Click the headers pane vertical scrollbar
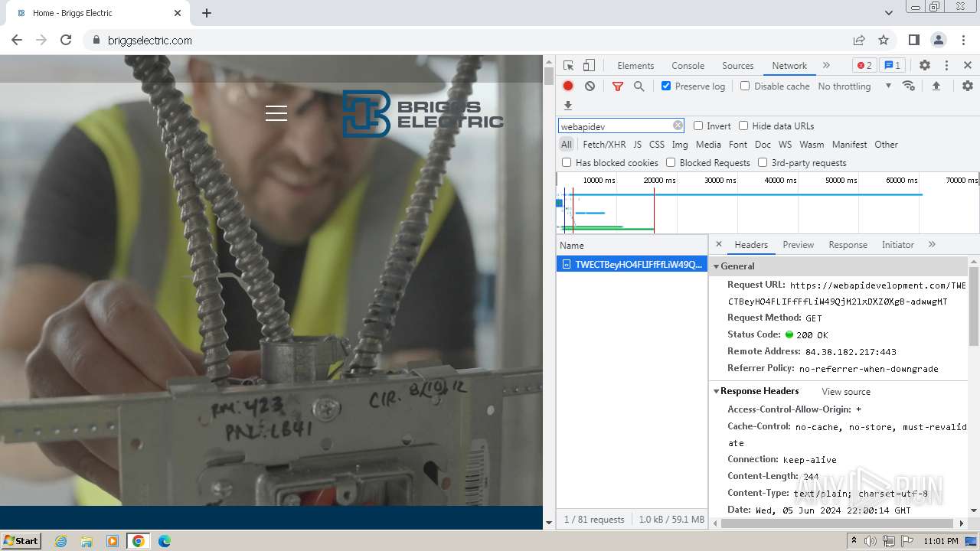This screenshot has height=551, width=980. pos(974,306)
